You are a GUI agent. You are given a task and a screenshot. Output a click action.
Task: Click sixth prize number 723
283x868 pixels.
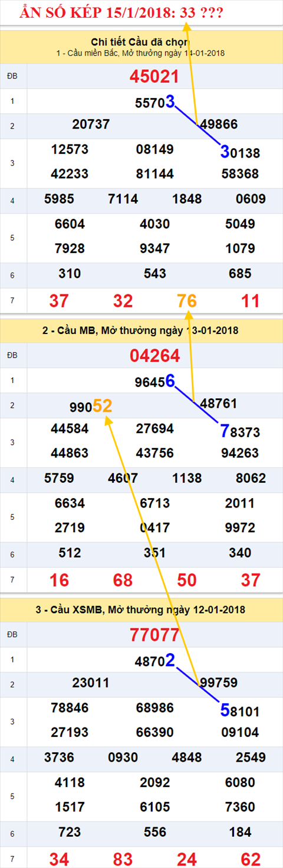[x=70, y=832]
